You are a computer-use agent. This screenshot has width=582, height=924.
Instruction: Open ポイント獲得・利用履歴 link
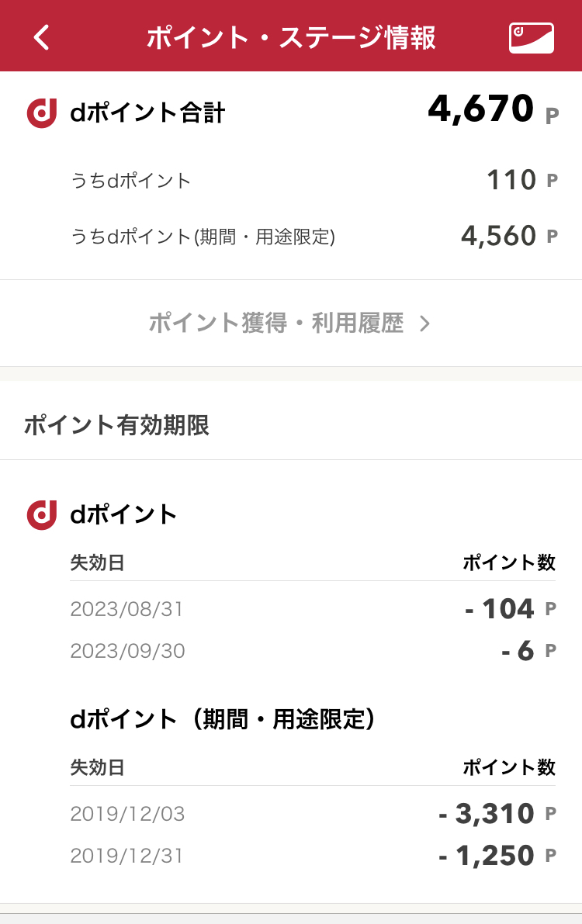tap(276, 324)
